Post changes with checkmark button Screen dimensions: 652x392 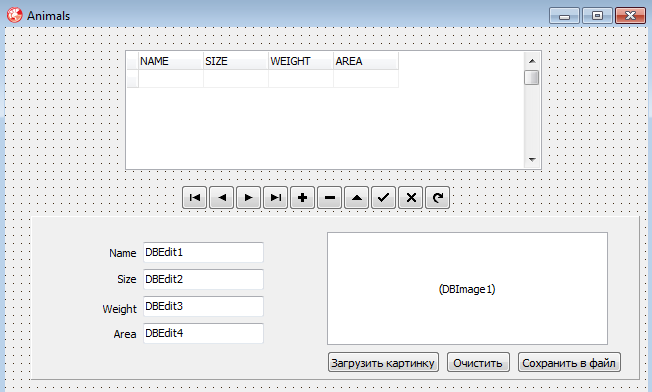pyautogui.click(x=383, y=197)
